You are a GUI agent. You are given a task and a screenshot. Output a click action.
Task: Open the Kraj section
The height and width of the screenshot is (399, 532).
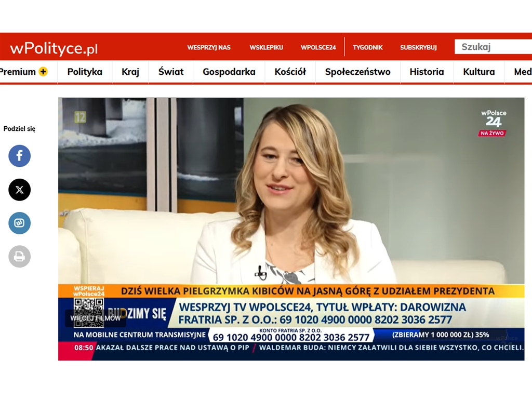(x=130, y=72)
